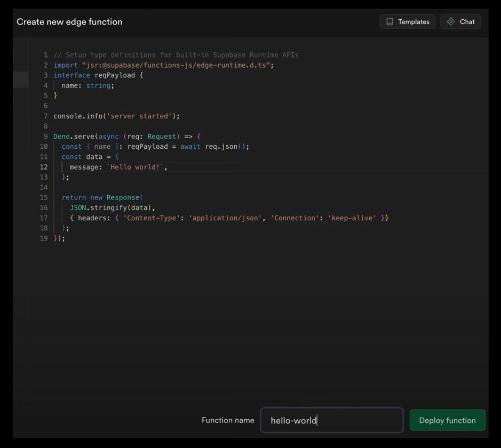Click 'const data = {' on line 11
This screenshot has height=448, width=501.
pyautogui.click(x=90, y=157)
